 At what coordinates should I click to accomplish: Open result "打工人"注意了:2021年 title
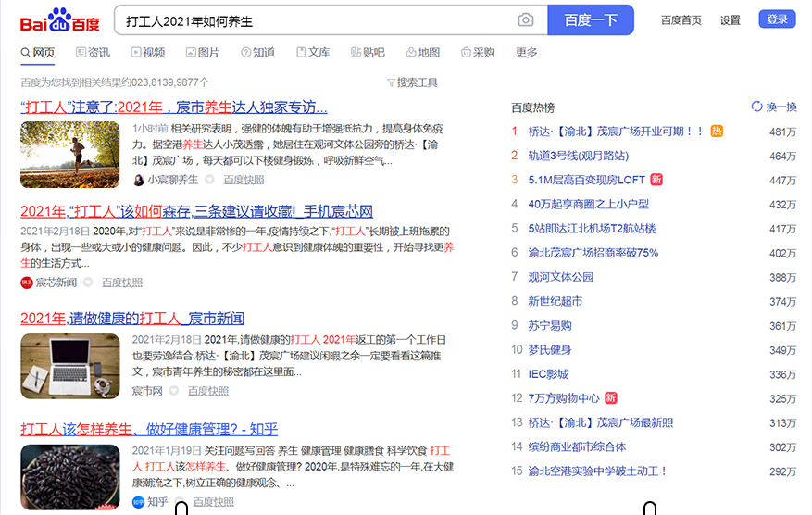[x=174, y=107]
